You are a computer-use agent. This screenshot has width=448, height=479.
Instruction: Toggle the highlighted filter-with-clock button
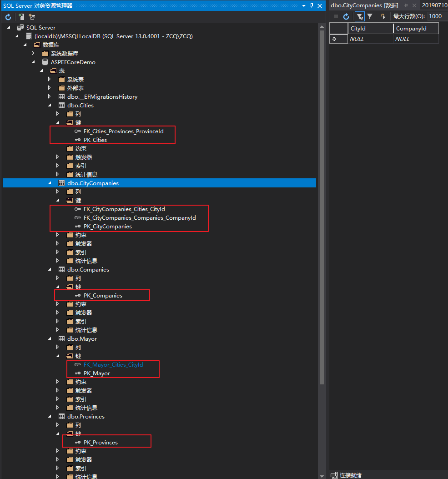click(x=359, y=16)
